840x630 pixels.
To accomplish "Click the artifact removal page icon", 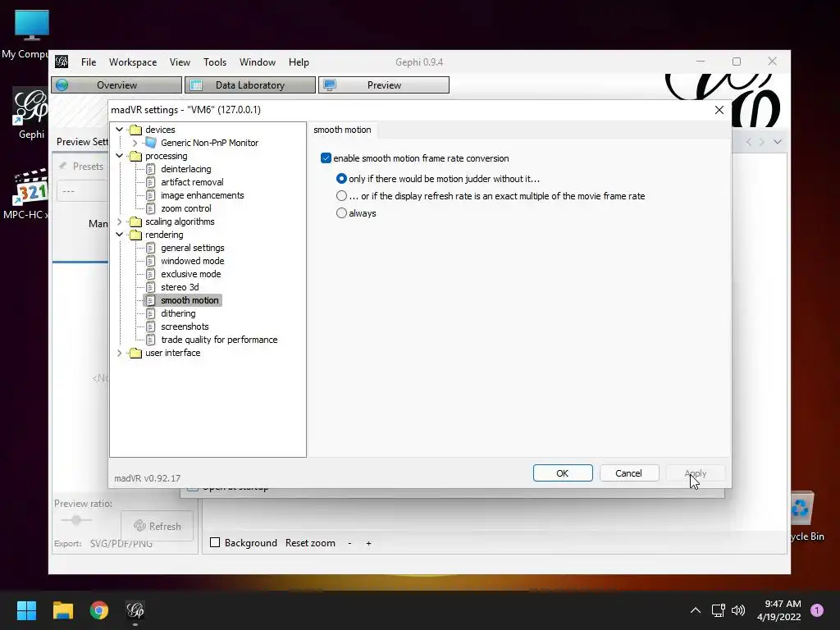I will tap(151, 182).
